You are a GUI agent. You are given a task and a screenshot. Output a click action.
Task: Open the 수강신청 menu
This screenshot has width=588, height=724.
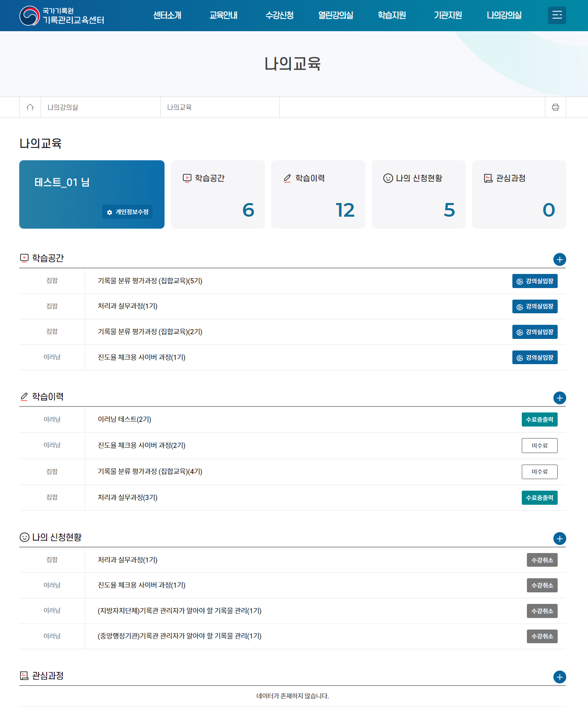[x=279, y=15]
